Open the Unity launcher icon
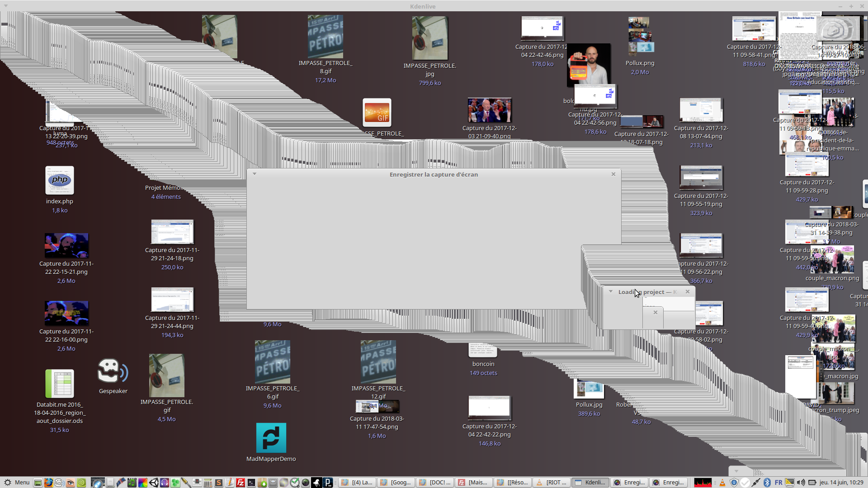Image resolution: width=868 pixels, height=488 pixels. pyautogui.click(x=154, y=483)
